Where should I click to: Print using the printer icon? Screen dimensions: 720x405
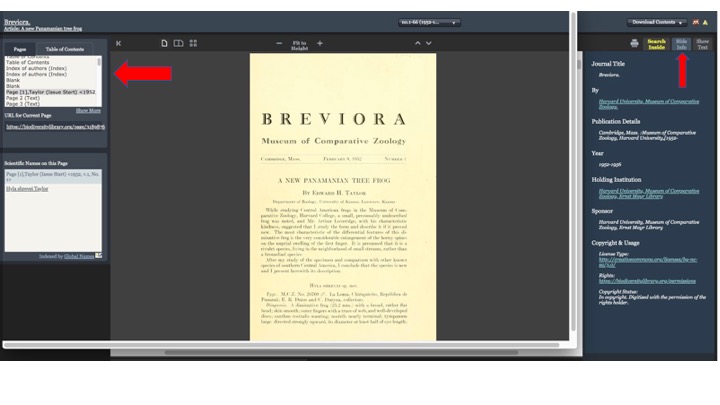pyautogui.click(x=635, y=43)
